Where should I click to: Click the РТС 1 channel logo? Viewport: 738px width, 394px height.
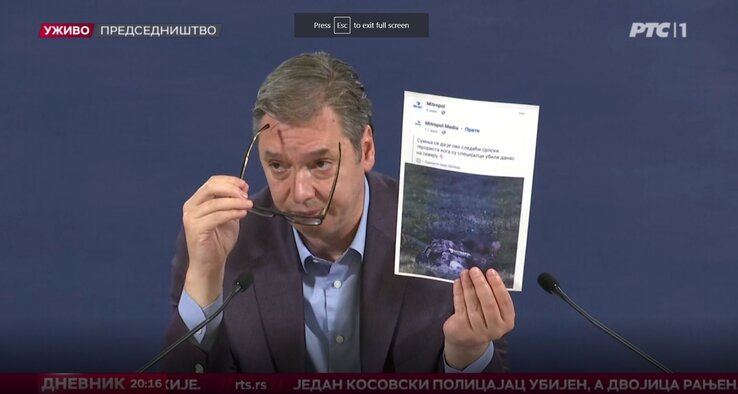[658, 30]
